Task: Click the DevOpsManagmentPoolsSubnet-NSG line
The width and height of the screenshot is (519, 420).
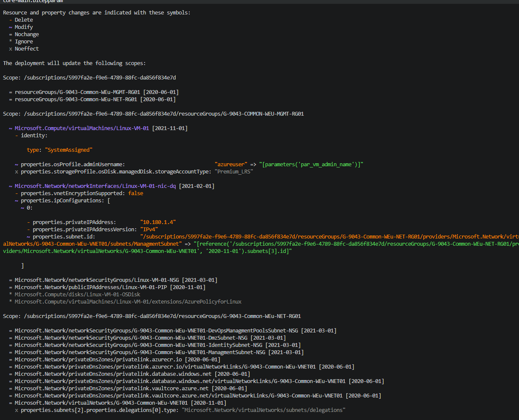Action: pyautogui.click(x=173, y=330)
